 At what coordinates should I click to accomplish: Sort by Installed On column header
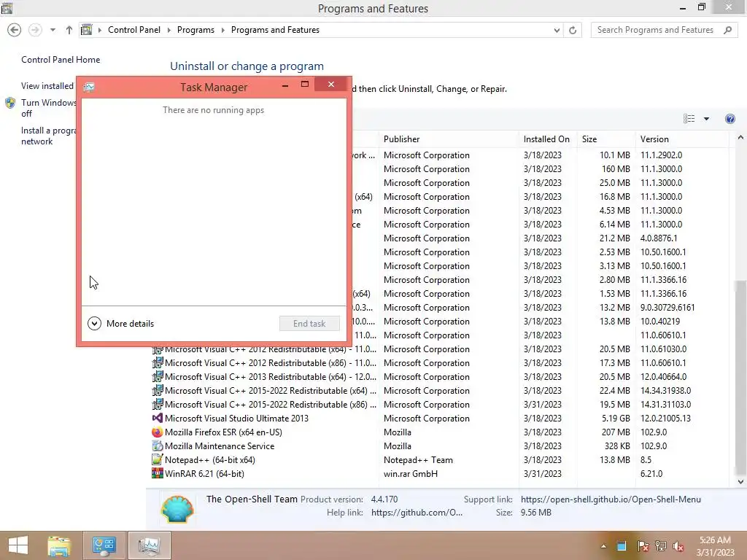[546, 139]
